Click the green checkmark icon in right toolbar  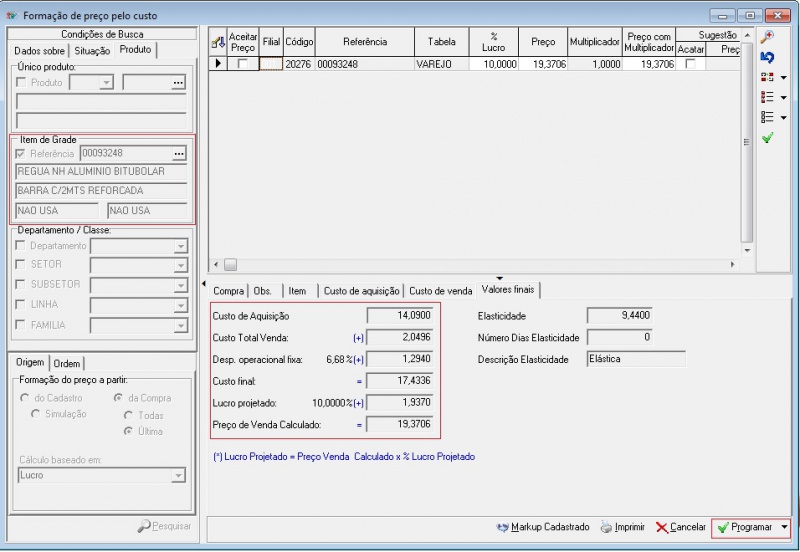[x=767, y=138]
